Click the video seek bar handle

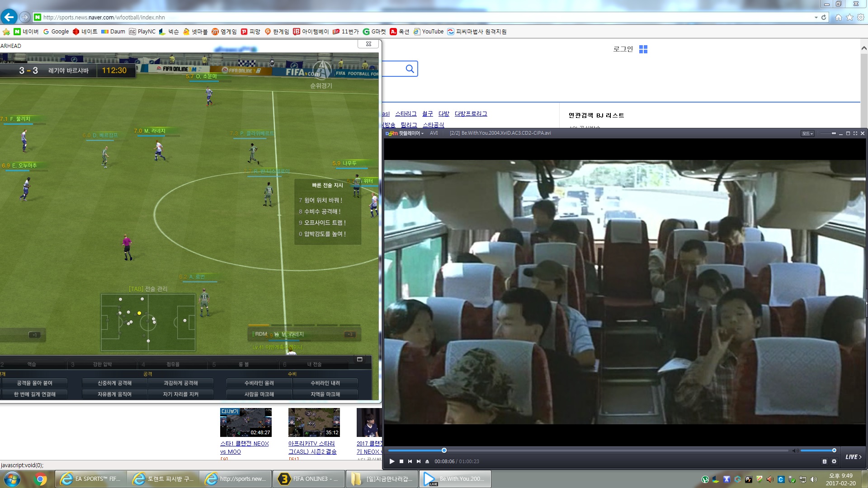[444, 450]
